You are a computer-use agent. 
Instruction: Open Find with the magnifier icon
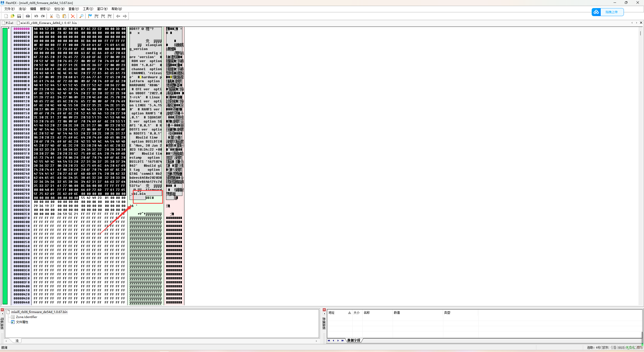point(81,16)
